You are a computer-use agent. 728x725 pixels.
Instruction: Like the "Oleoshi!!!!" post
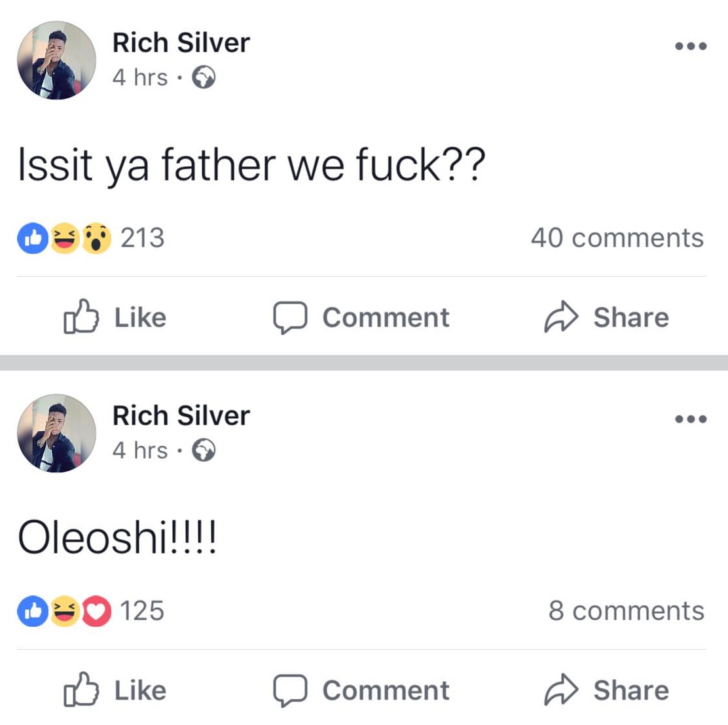[x=116, y=690]
